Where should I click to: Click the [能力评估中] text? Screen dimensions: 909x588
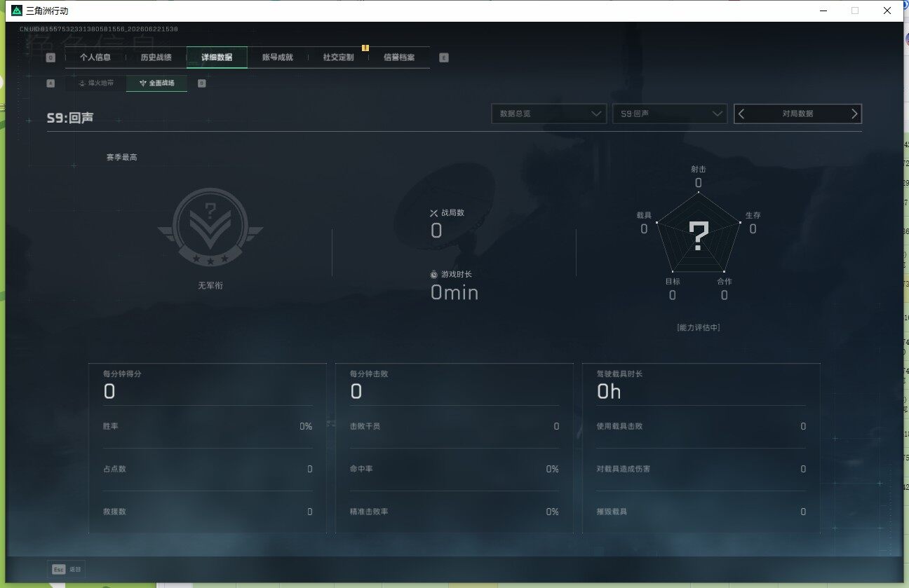(699, 327)
